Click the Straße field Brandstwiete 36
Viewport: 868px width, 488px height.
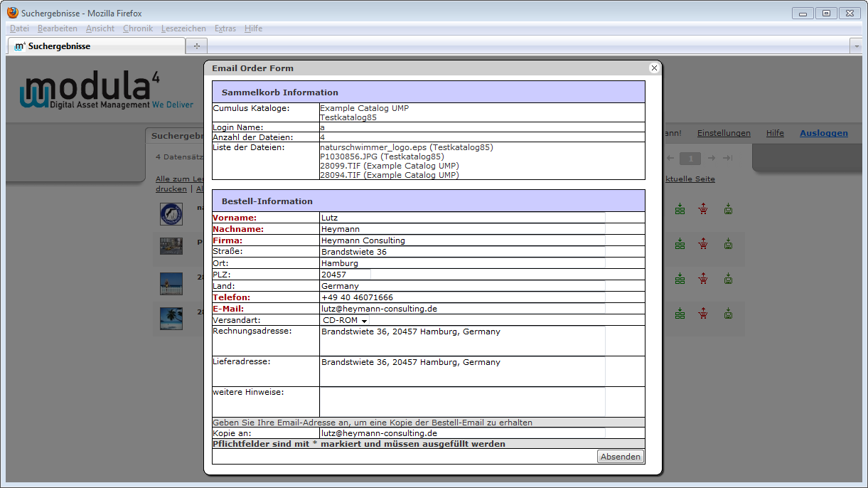click(x=462, y=252)
